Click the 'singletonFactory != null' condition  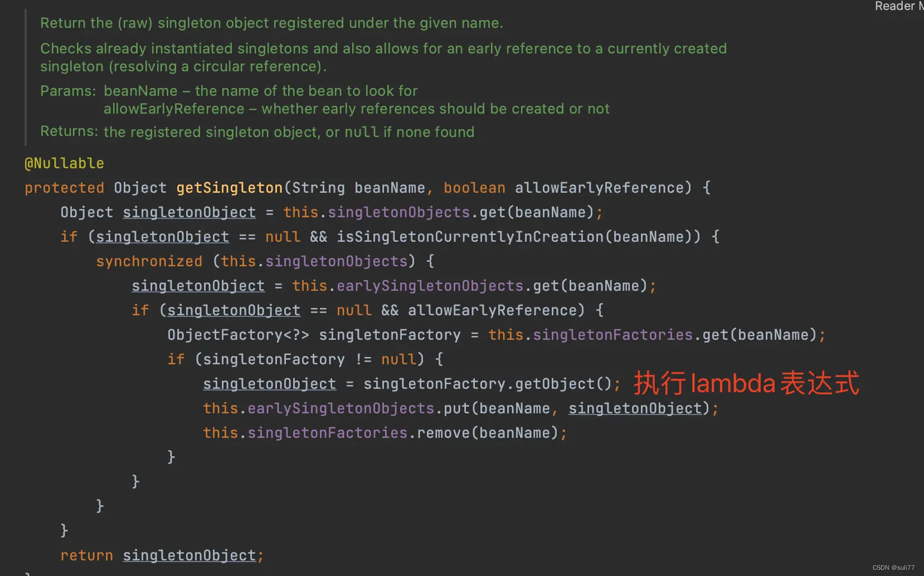click(x=309, y=359)
